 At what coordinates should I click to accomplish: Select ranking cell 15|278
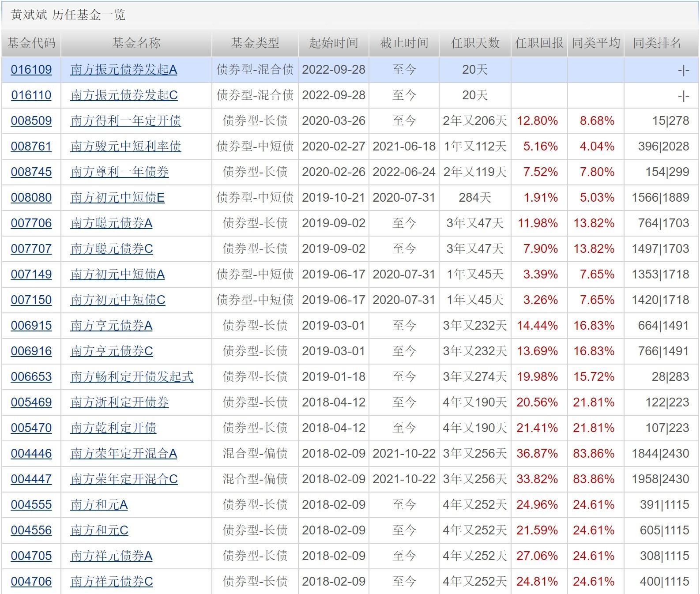(670, 121)
